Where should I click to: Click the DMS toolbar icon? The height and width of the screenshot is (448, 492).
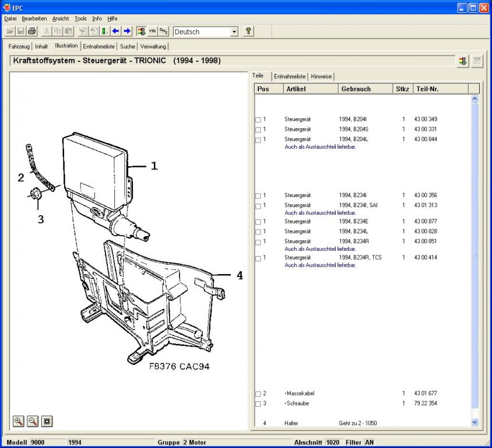(163, 31)
